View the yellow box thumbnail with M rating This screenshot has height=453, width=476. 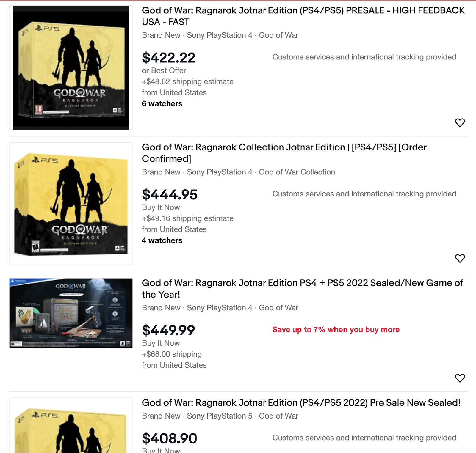pyautogui.click(x=71, y=204)
